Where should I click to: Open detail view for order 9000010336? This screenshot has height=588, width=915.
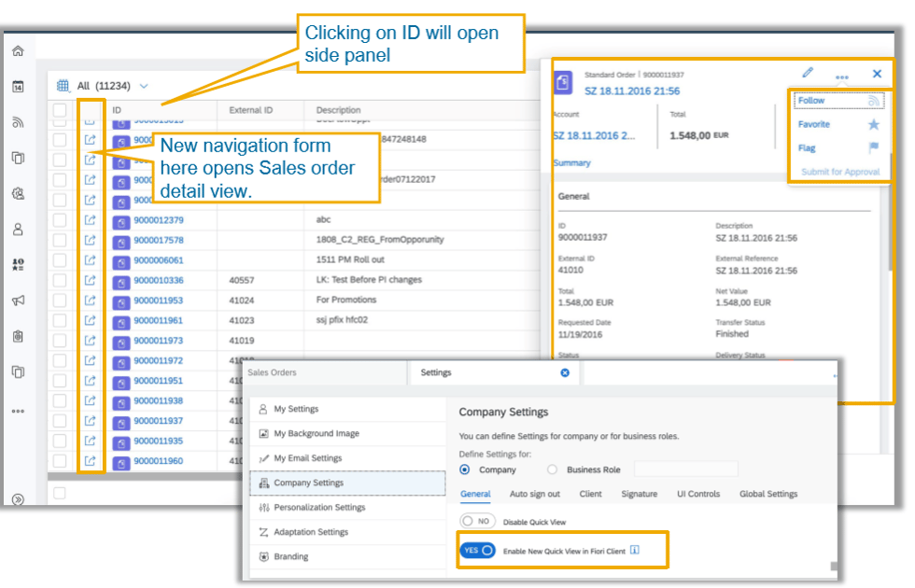pos(90,280)
